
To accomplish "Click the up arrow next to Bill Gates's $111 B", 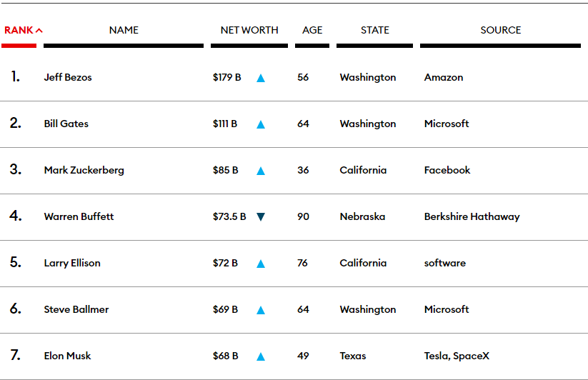I will [x=261, y=124].
